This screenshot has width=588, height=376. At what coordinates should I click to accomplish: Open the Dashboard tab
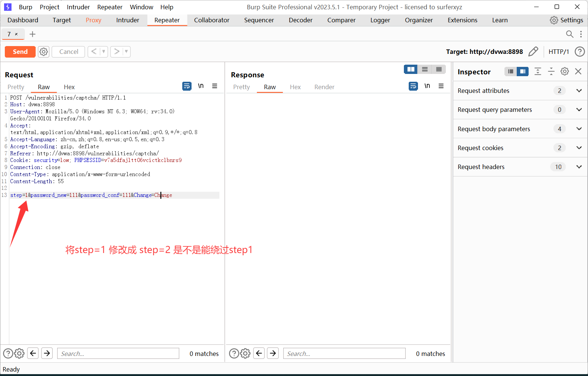pyautogui.click(x=23, y=20)
